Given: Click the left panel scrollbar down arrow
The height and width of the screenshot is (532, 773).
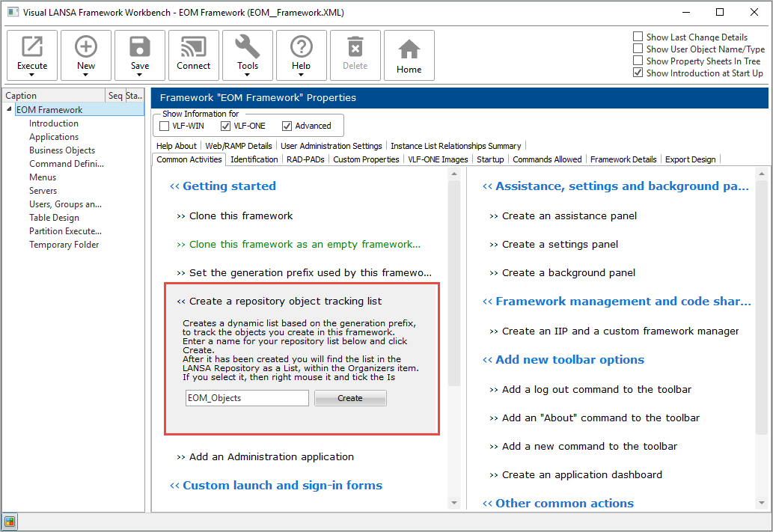Looking at the screenshot, I should [x=454, y=503].
